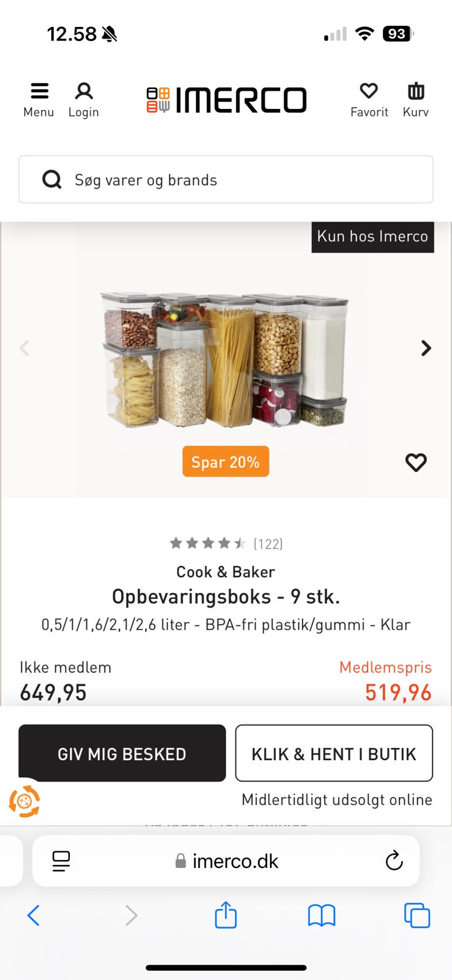
Task: Focus the Søg varer og brands field
Action: coord(226,179)
